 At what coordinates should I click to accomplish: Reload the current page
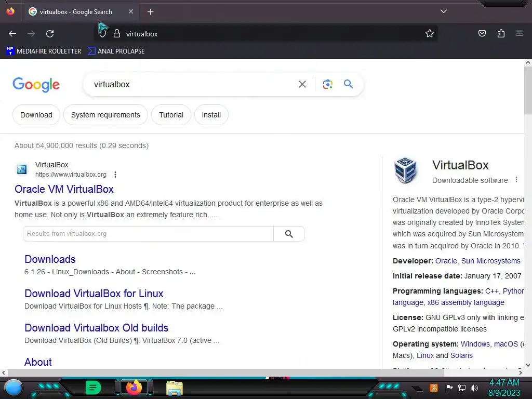(50, 34)
